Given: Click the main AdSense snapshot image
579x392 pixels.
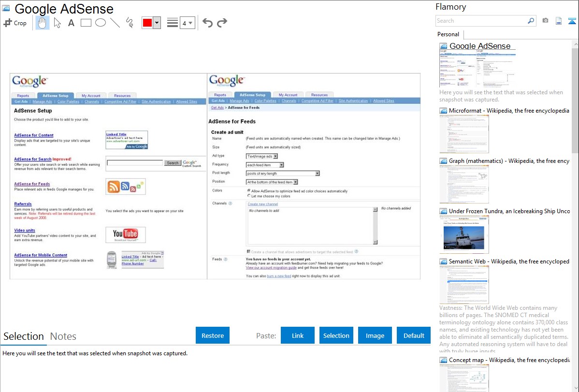Looking at the screenshot, I should click(215, 176).
